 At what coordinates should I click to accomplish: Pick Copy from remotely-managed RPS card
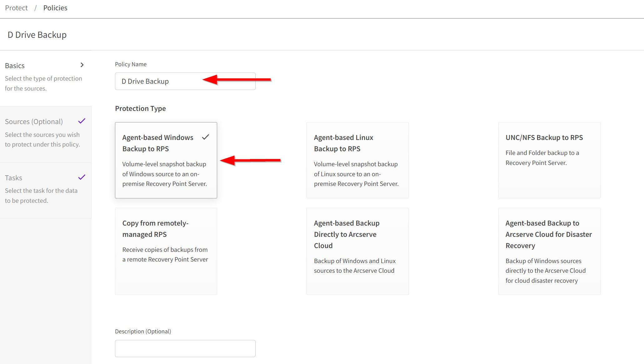point(166,251)
